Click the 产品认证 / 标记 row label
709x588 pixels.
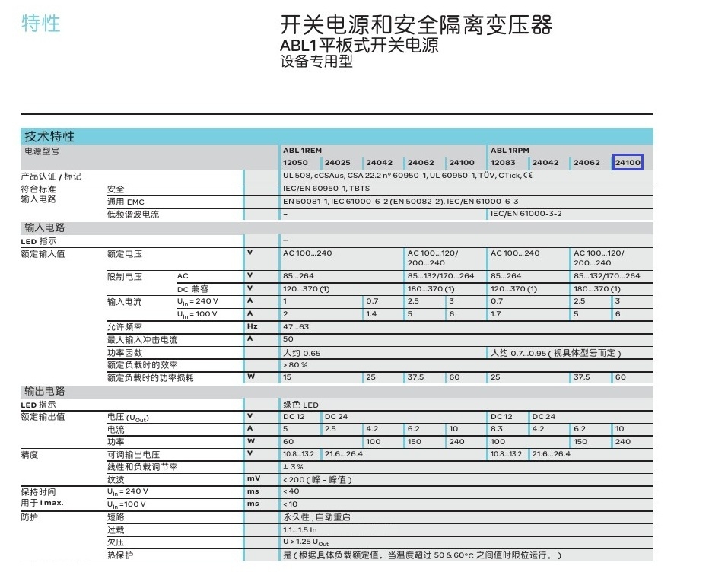tap(51, 176)
